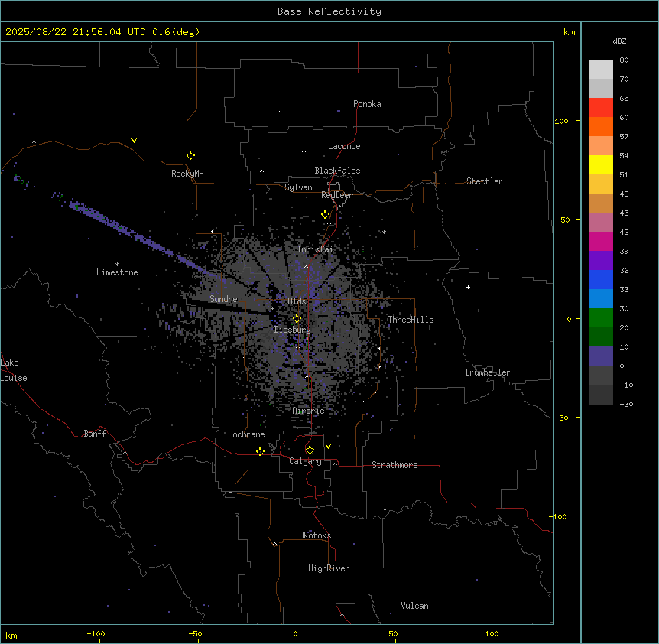
Task: Click the km unit label at top right
Action: (x=570, y=32)
